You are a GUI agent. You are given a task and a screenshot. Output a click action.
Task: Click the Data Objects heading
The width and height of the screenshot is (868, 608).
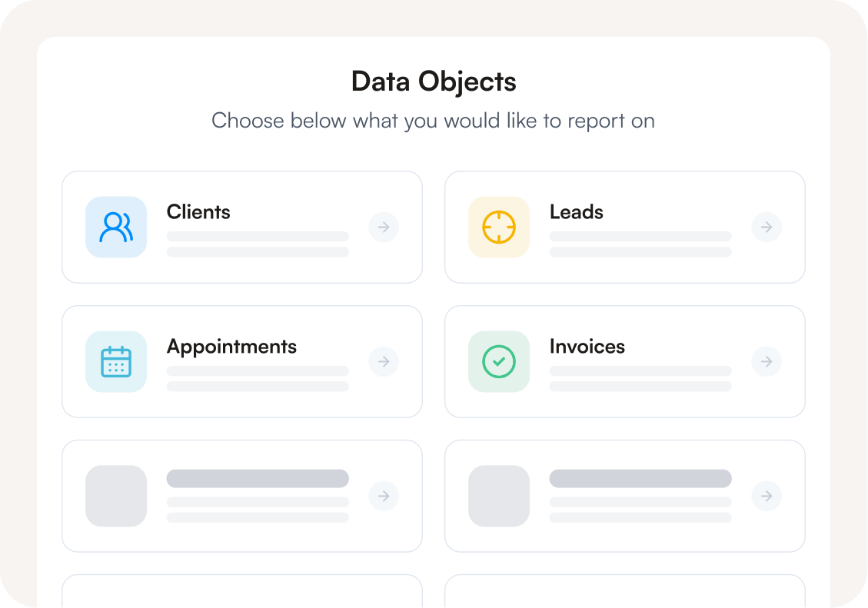click(x=434, y=82)
